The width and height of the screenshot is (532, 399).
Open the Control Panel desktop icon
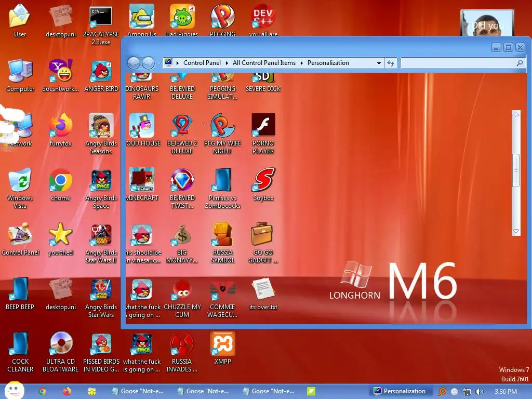[x=20, y=239]
